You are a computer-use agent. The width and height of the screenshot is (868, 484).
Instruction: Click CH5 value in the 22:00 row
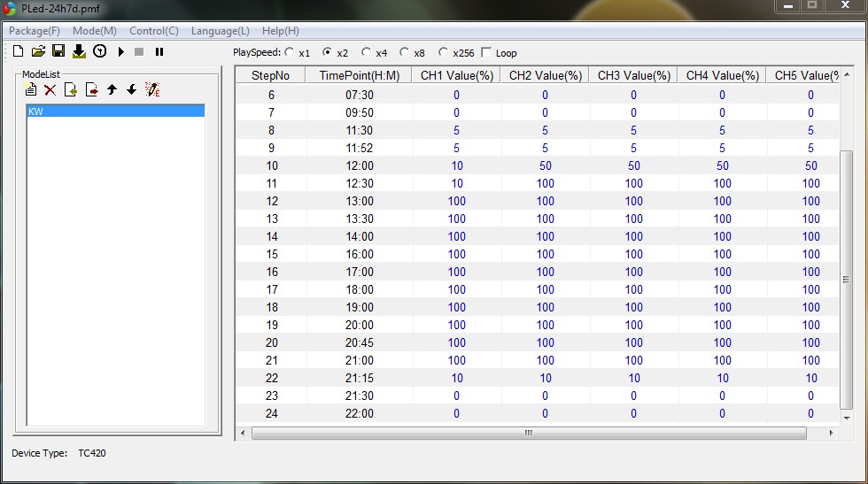(811, 413)
